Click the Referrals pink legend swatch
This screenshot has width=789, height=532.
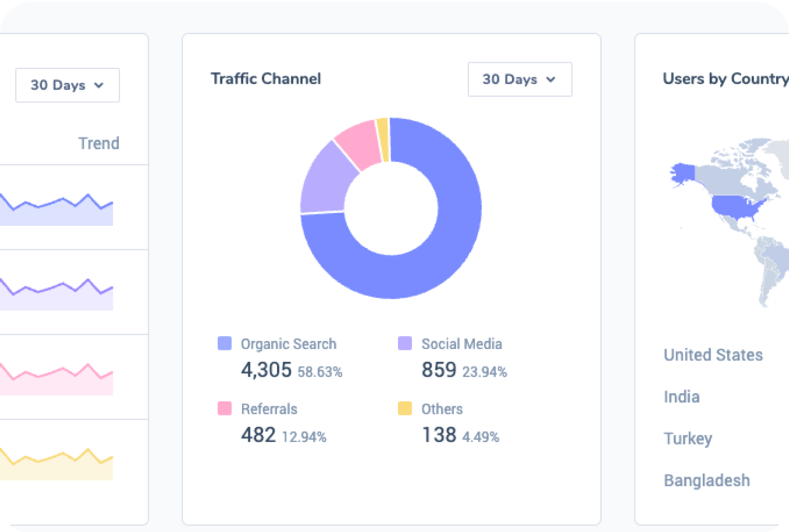tap(225, 409)
